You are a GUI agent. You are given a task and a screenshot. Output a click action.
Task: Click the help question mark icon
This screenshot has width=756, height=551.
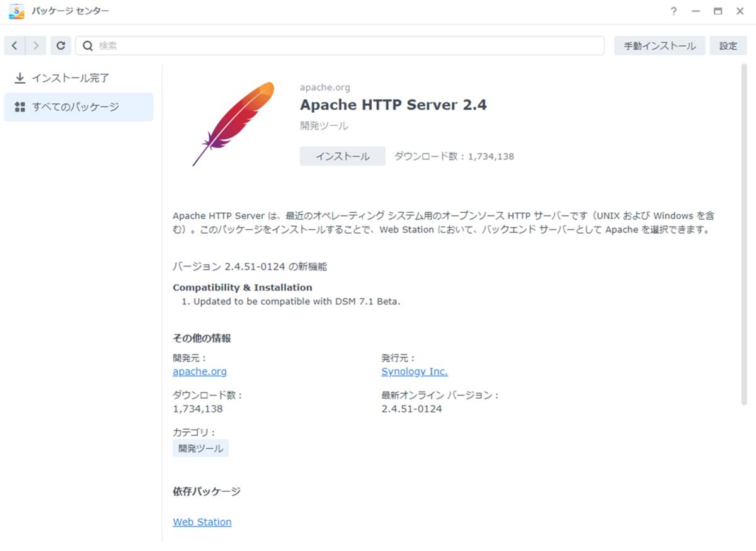click(673, 11)
